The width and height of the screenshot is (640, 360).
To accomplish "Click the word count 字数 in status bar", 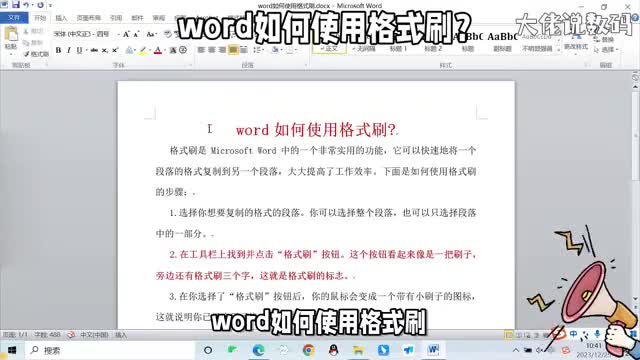I will (x=47, y=335).
